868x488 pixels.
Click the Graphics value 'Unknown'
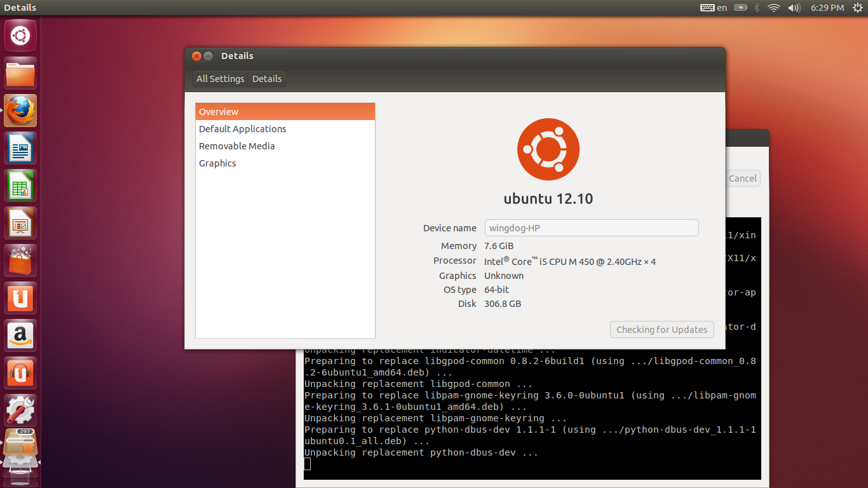[504, 276]
